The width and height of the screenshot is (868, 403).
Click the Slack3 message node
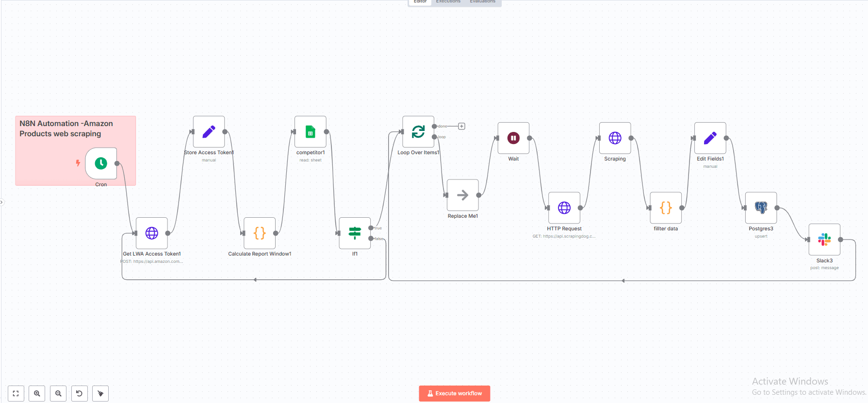[x=824, y=240]
